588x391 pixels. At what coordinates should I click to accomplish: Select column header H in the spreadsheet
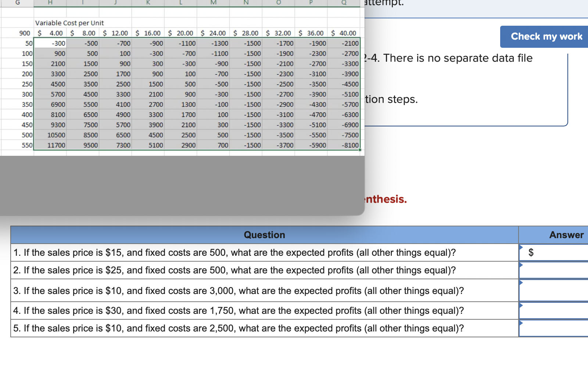pyautogui.click(x=50, y=3)
